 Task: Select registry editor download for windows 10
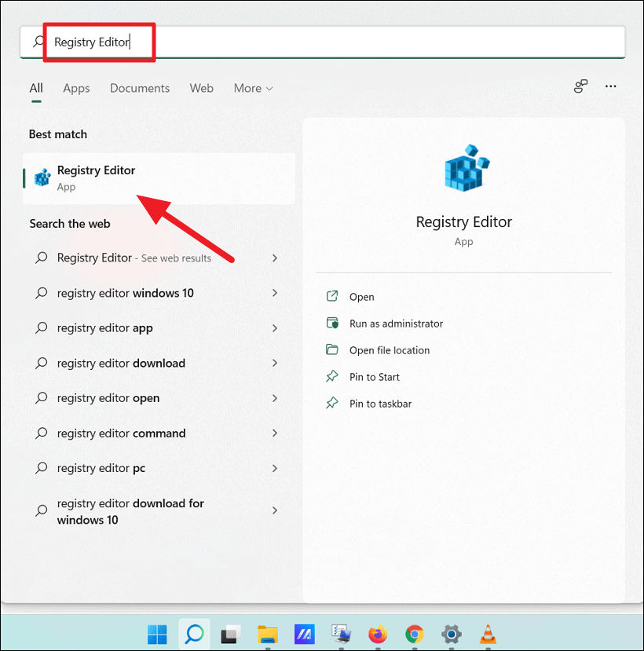[130, 511]
